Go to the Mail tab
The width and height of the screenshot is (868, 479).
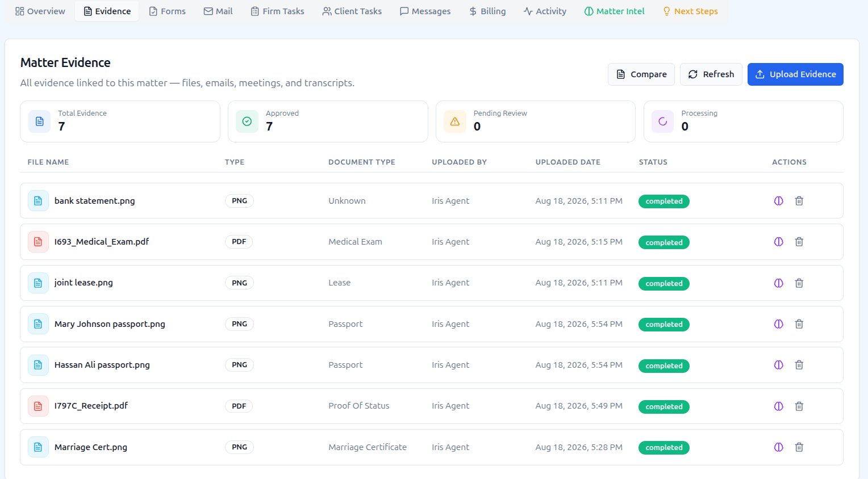(x=218, y=11)
